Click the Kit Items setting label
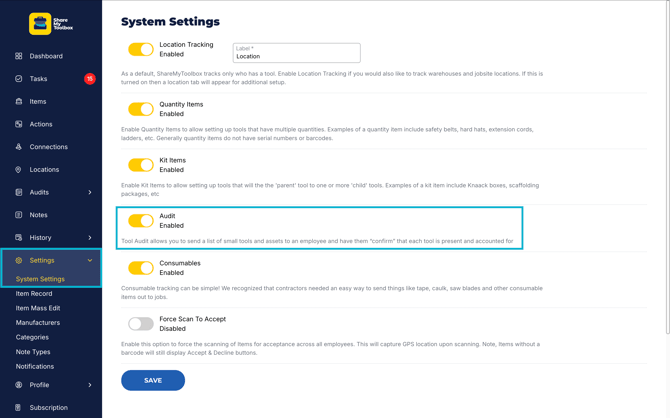Screen dimensions: 670x418 coord(173,160)
